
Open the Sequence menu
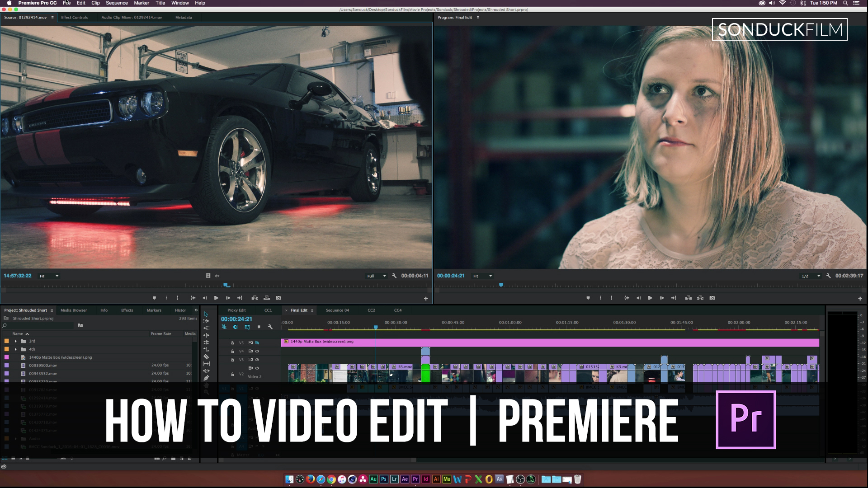tap(117, 3)
